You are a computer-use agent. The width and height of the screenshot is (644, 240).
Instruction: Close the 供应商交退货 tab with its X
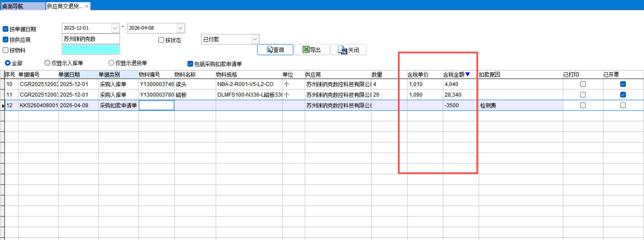[x=87, y=6]
